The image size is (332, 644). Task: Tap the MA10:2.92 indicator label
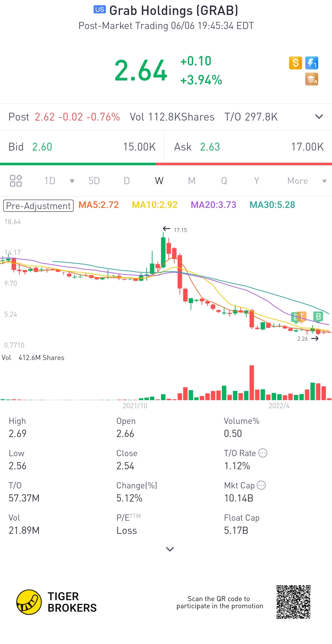pyautogui.click(x=155, y=205)
